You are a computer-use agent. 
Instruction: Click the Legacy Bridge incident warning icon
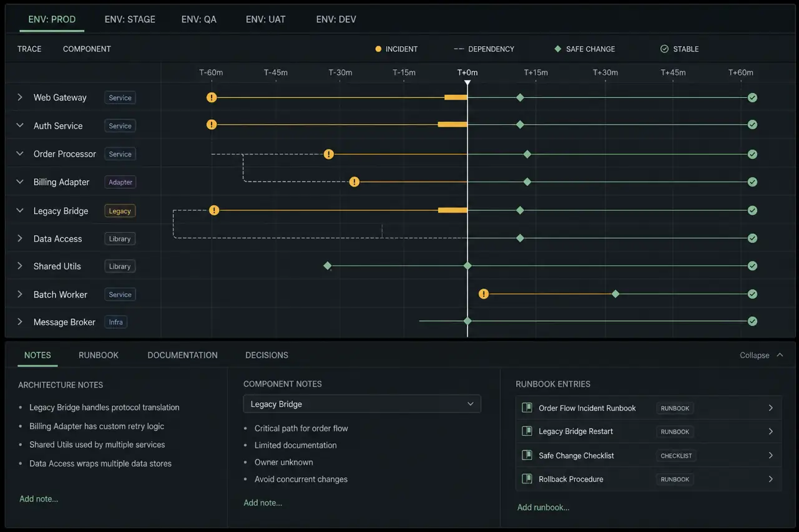(214, 210)
